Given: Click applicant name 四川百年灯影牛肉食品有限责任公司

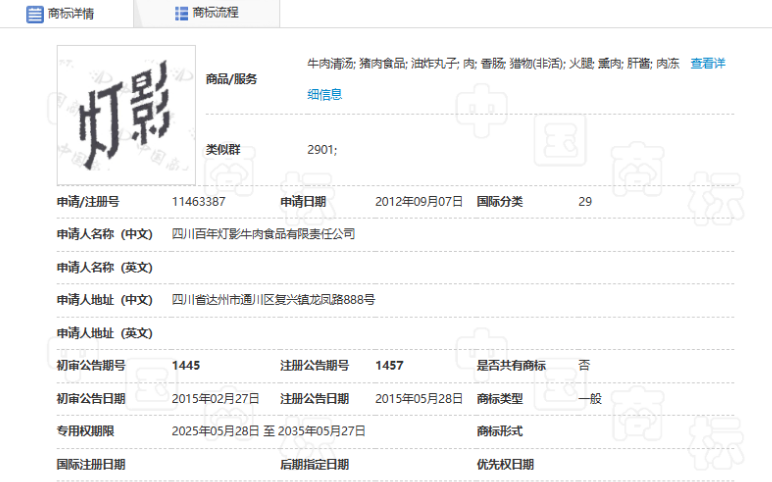Looking at the screenshot, I should tap(263, 234).
